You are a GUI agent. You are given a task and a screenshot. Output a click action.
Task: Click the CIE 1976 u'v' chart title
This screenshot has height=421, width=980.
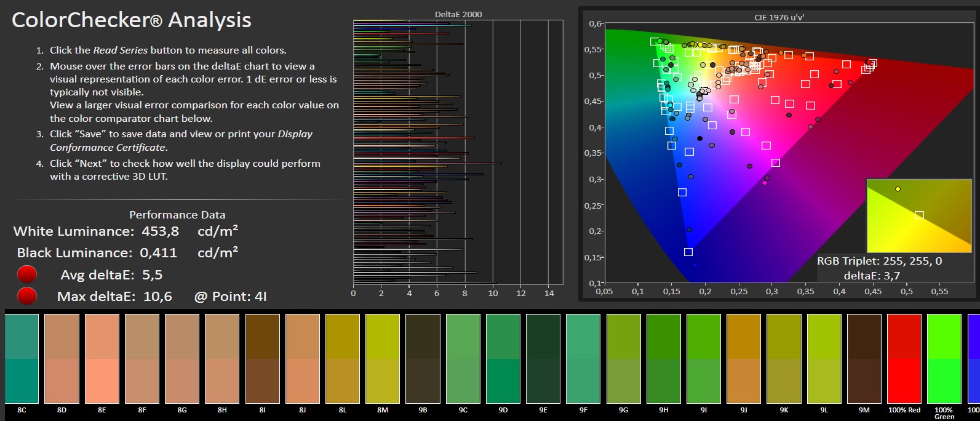[x=779, y=17]
